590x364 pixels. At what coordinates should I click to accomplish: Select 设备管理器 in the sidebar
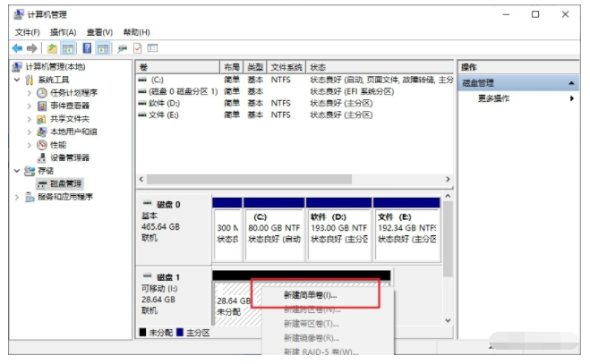click(x=69, y=157)
